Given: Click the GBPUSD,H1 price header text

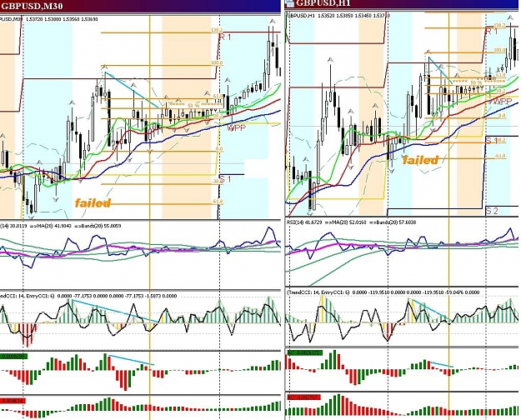Looking at the screenshot, I should point(338,16).
